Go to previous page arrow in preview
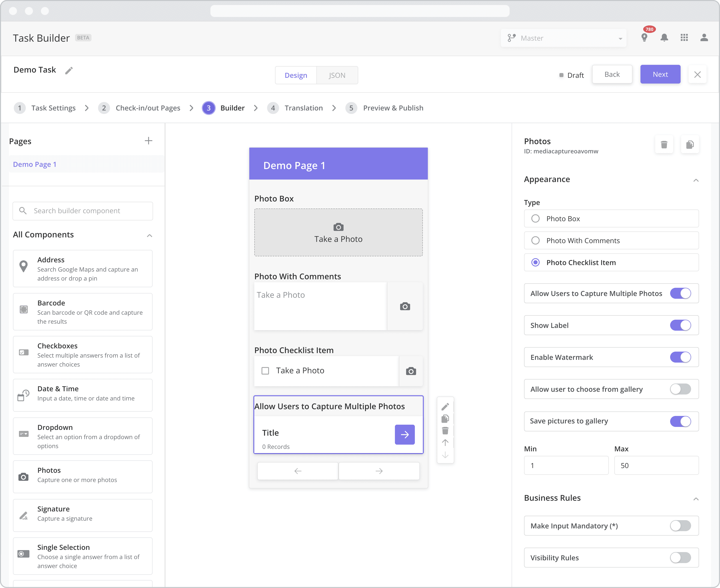Image resolution: width=720 pixels, height=588 pixels. 298,471
